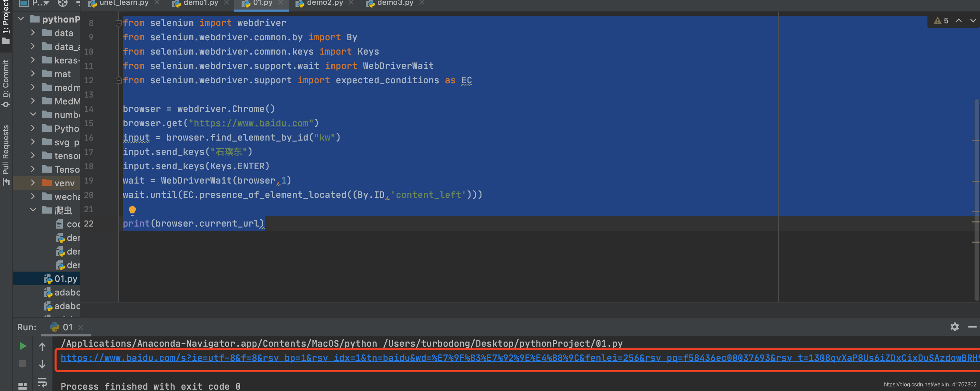This screenshot has height=391, width=980.
Task: Open Run panel settings gear
Action: click(x=954, y=327)
